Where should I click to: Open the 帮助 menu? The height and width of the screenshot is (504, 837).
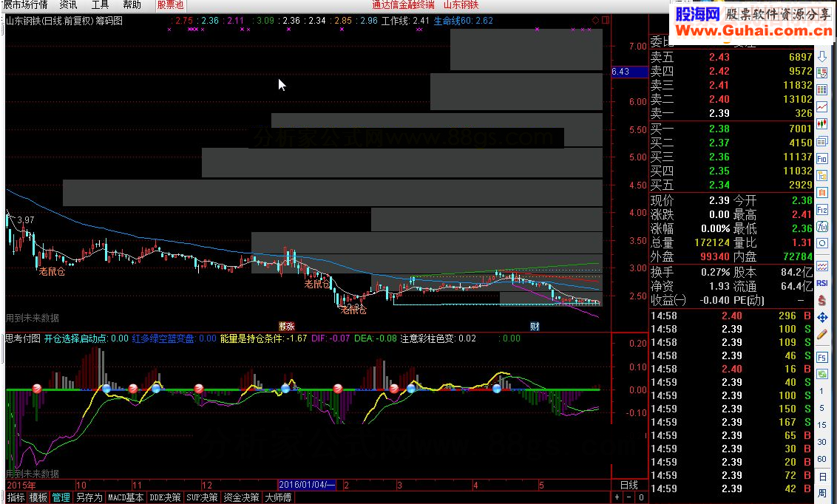tap(132, 4)
